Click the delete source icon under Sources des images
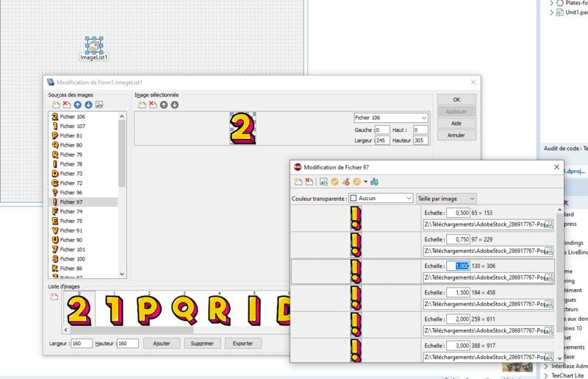This screenshot has width=588, height=379. tap(67, 105)
